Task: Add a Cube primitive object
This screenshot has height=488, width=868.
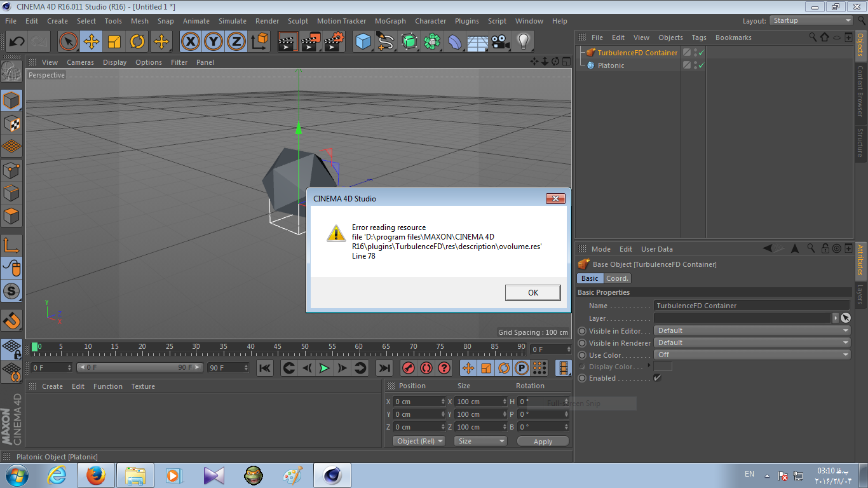Action: click(x=363, y=42)
